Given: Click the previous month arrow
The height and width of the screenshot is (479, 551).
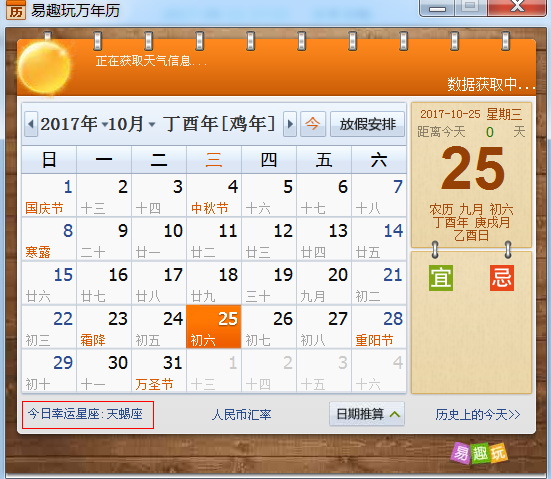Looking at the screenshot, I should click(x=31, y=124).
